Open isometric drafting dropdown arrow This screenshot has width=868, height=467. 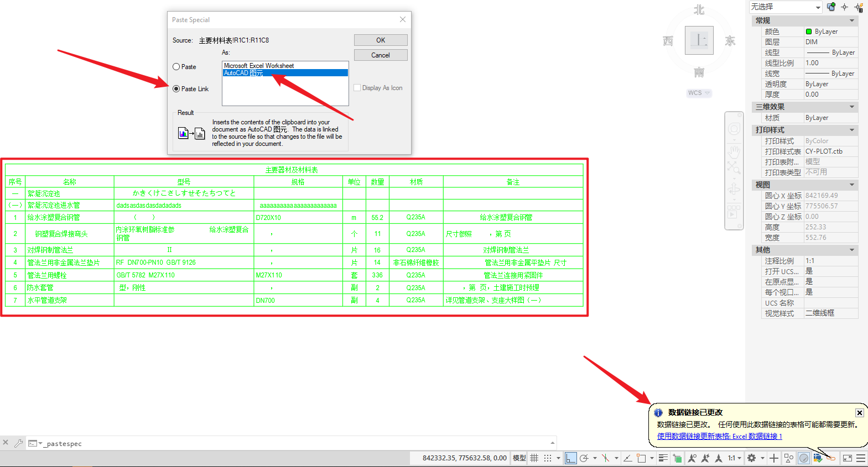(616, 458)
